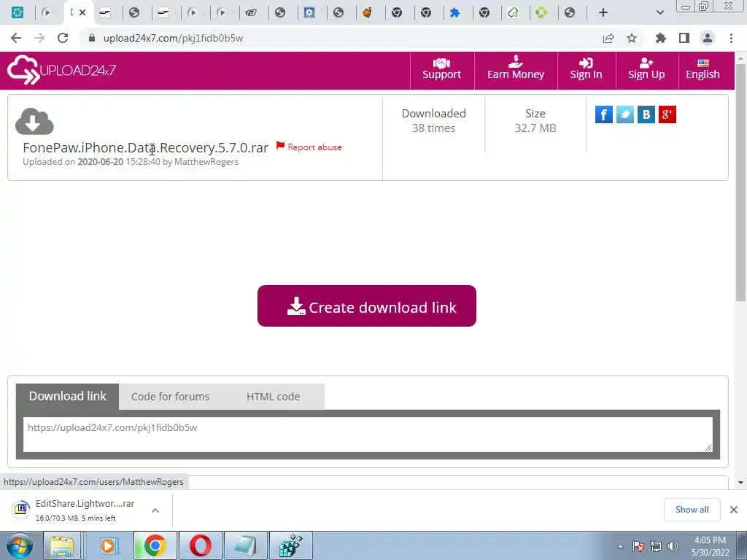Click the download link text box
The width and height of the screenshot is (747, 560).
pyautogui.click(x=368, y=435)
